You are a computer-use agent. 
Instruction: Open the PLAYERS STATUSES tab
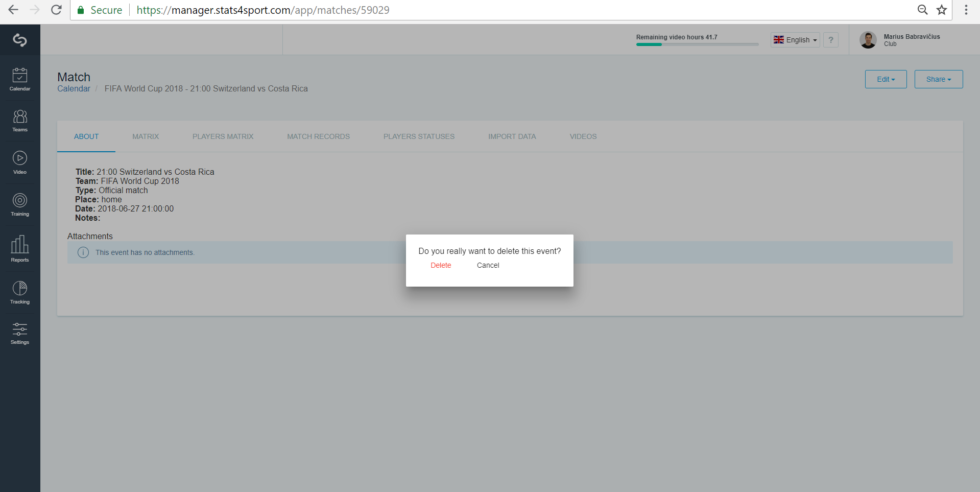click(419, 136)
